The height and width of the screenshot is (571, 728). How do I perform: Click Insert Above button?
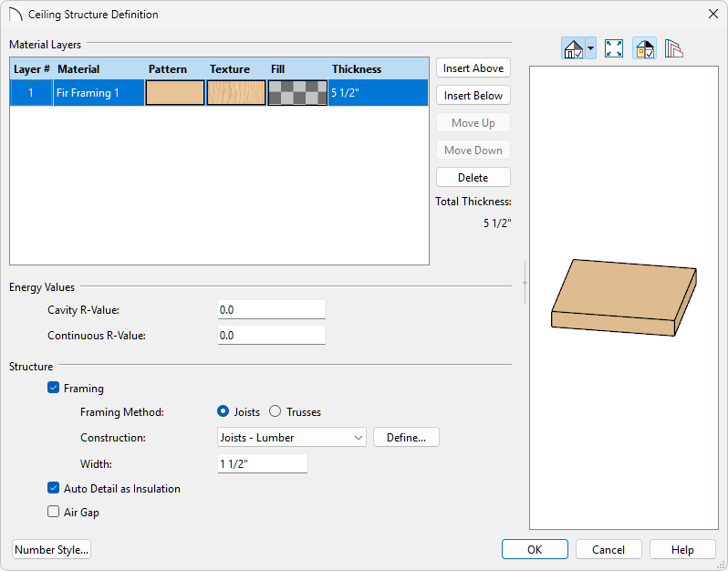(473, 68)
